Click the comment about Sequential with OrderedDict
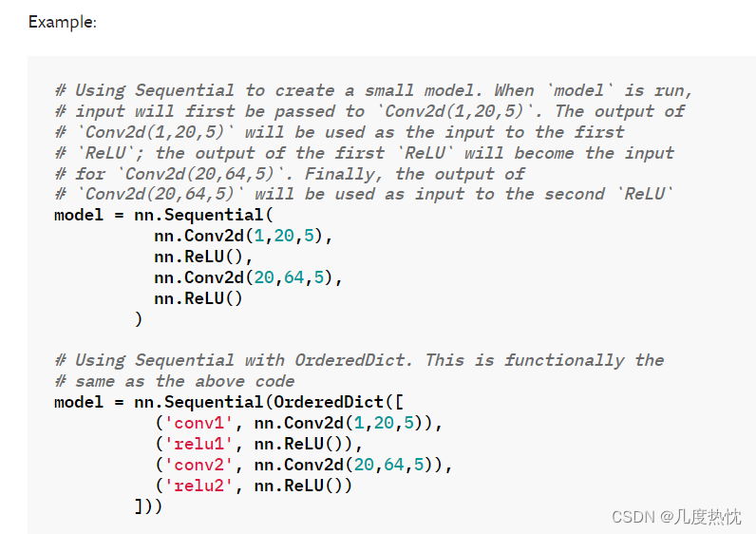 click(x=359, y=360)
